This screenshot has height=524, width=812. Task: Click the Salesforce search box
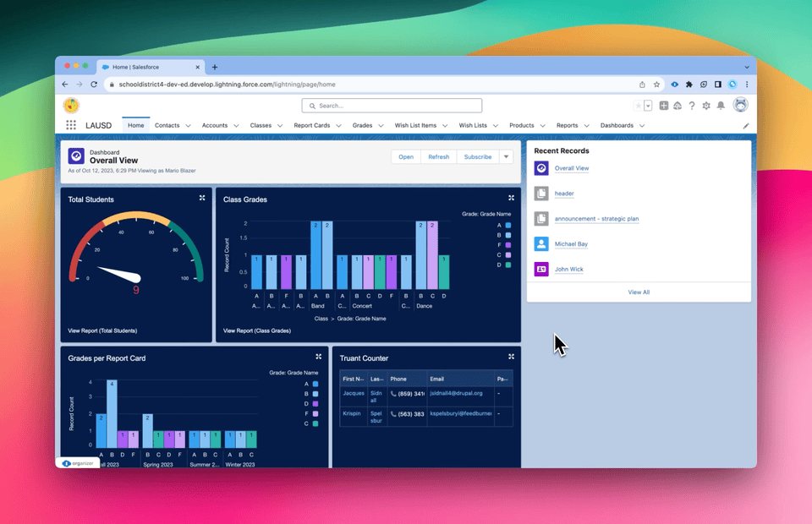point(392,106)
